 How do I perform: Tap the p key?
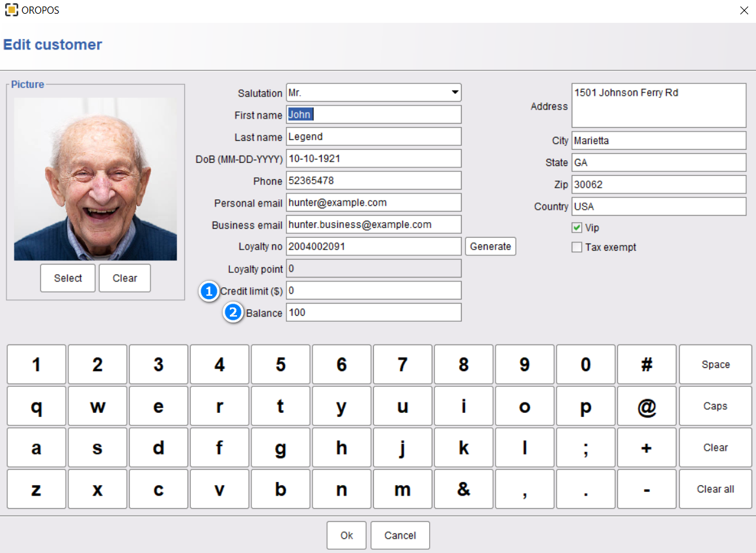coord(586,406)
